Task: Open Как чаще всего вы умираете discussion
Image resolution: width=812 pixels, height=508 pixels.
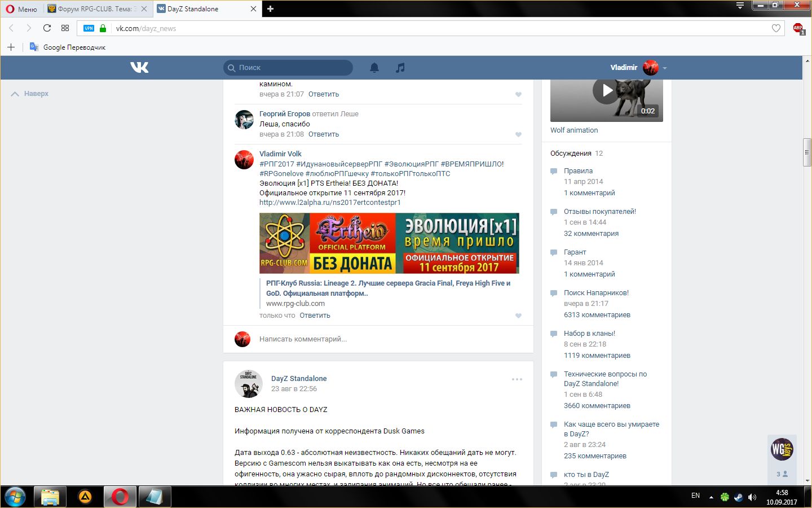Action: [x=611, y=429]
